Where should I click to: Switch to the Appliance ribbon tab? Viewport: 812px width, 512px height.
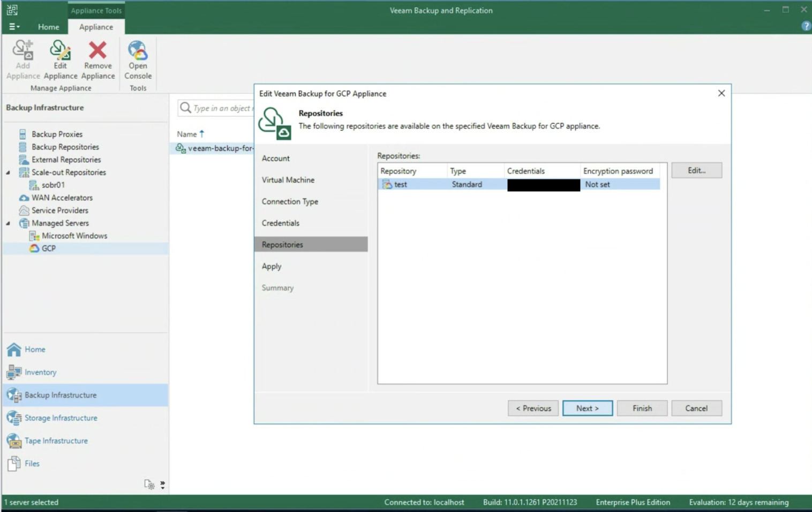click(96, 27)
